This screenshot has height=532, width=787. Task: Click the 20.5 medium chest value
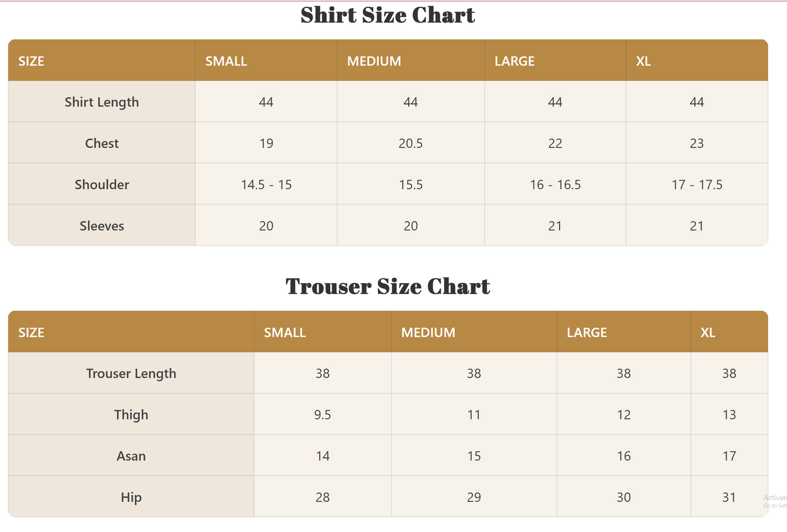[410, 143]
